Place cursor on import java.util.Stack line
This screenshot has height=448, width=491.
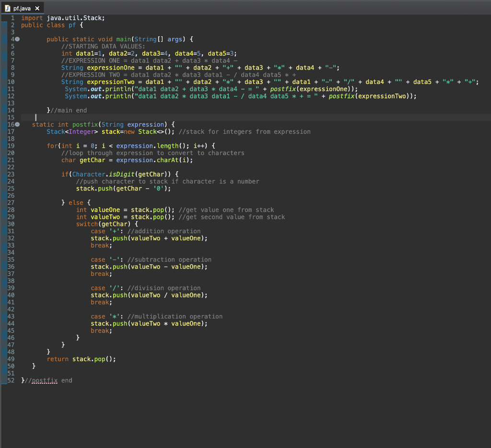[x=63, y=18]
